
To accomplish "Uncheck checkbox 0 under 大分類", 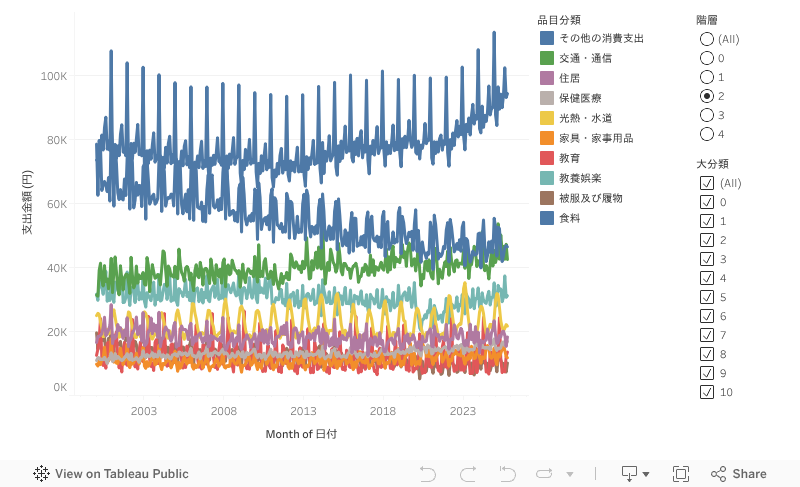I will click(707, 202).
